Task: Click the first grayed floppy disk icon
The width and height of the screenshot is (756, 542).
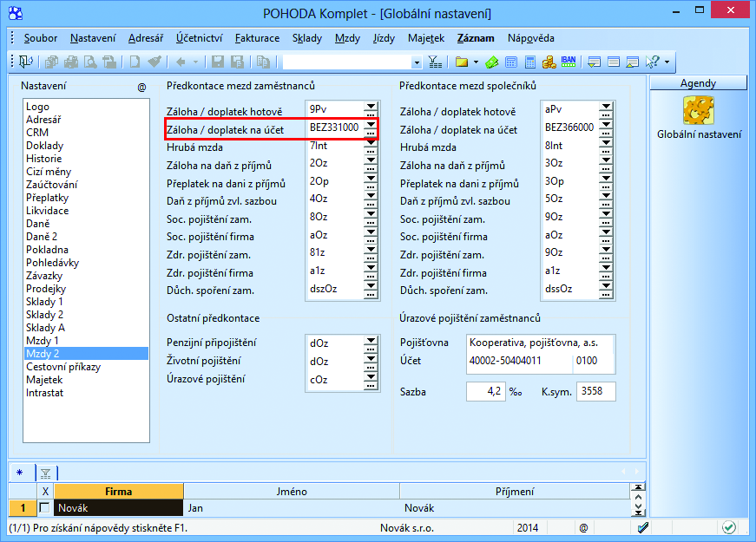Action: tap(218, 62)
